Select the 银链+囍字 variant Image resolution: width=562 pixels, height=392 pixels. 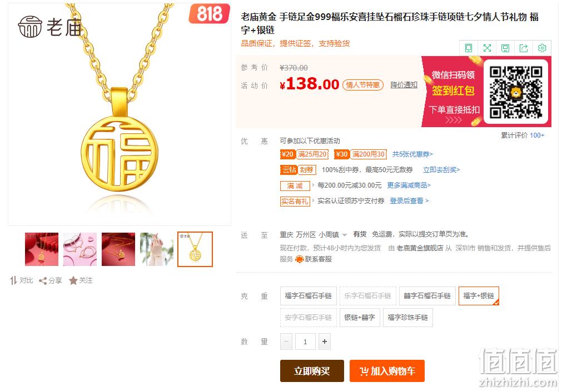(360, 318)
